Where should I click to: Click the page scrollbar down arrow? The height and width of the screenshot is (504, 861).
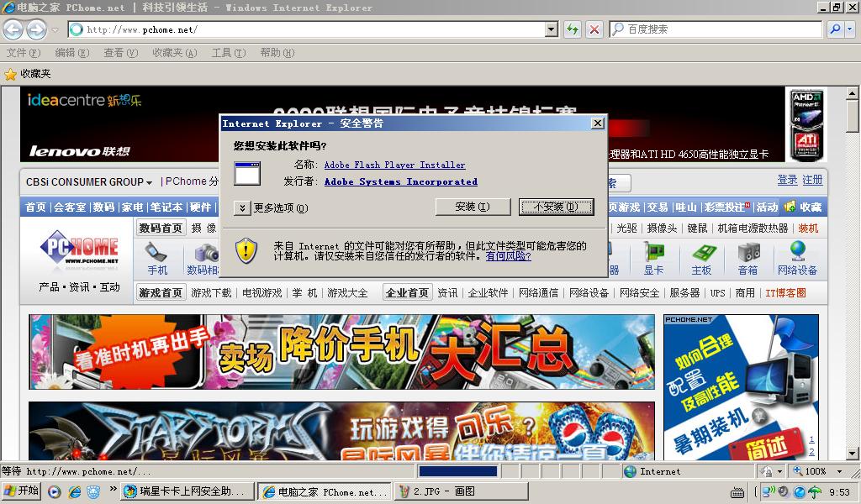pyautogui.click(x=853, y=454)
